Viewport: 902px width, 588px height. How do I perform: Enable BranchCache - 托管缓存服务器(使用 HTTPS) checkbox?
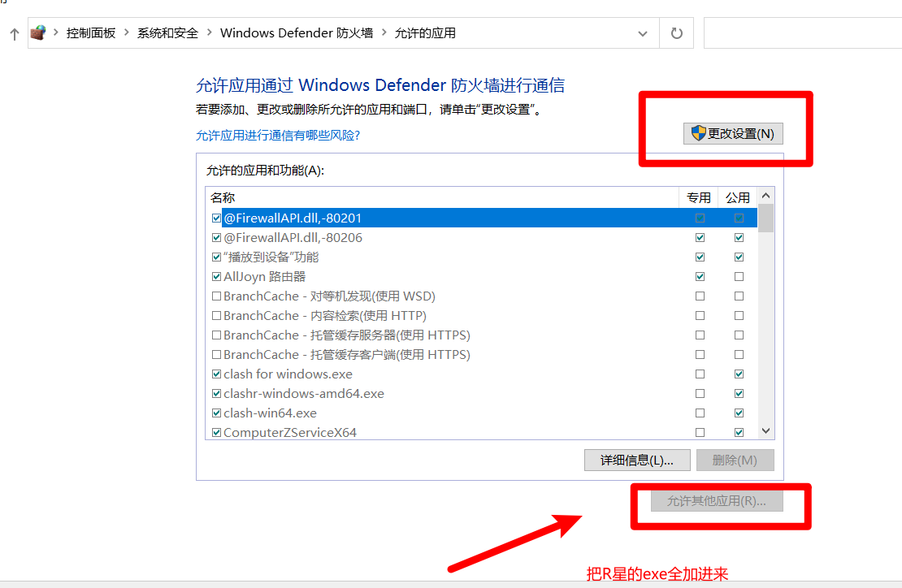[216, 335]
